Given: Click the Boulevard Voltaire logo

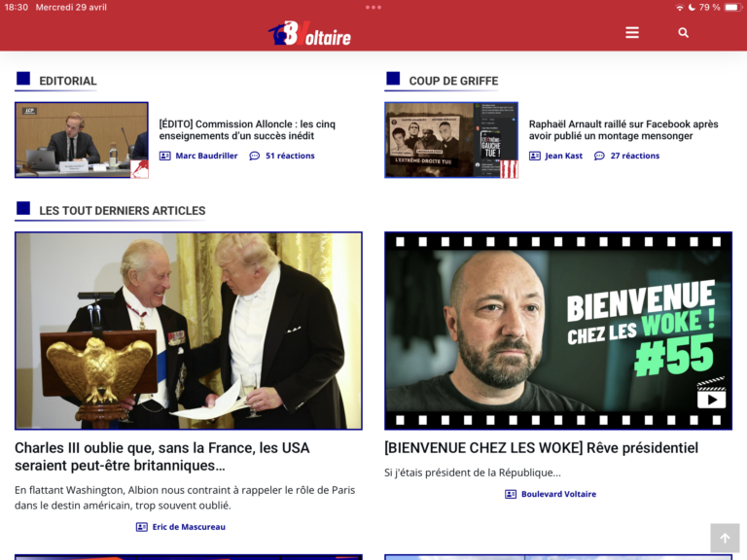Looking at the screenshot, I should tap(309, 33).
